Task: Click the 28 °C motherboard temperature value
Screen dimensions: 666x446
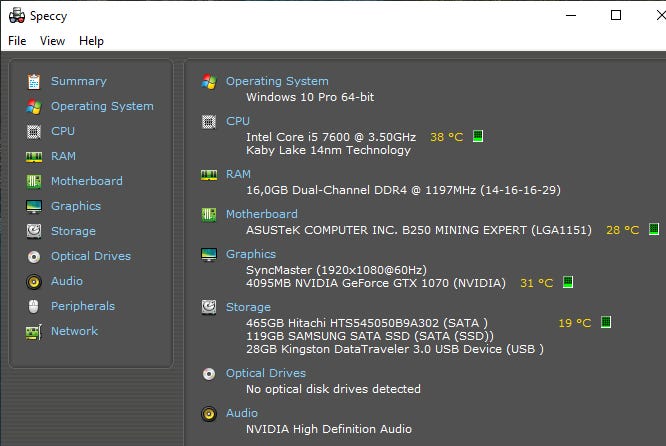Action: pyautogui.click(x=622, y=230)
